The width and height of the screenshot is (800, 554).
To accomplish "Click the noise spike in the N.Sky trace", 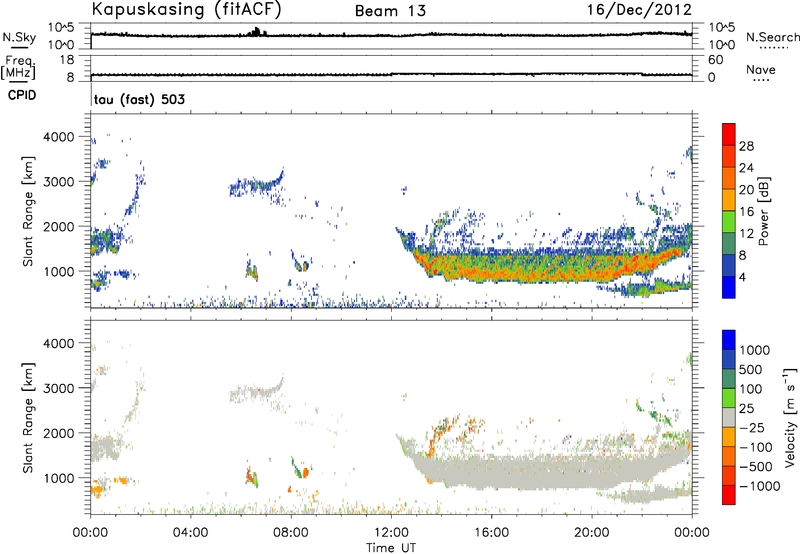I will [x=256, y=32].
